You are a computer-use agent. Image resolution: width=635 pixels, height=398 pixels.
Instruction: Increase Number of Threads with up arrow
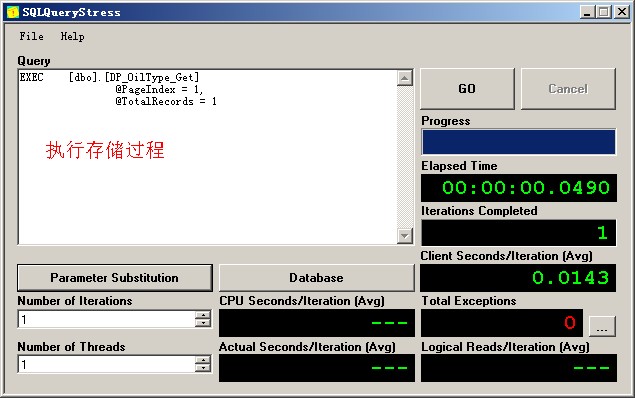tap(203, 360)
